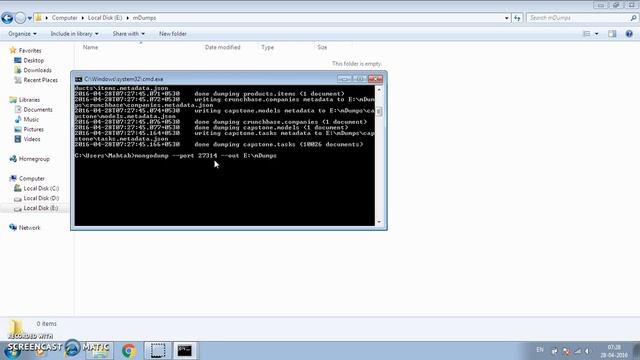Click the EN language indicator in tray
The width and height of the screenshot is (640, 360).
[540, 350]
